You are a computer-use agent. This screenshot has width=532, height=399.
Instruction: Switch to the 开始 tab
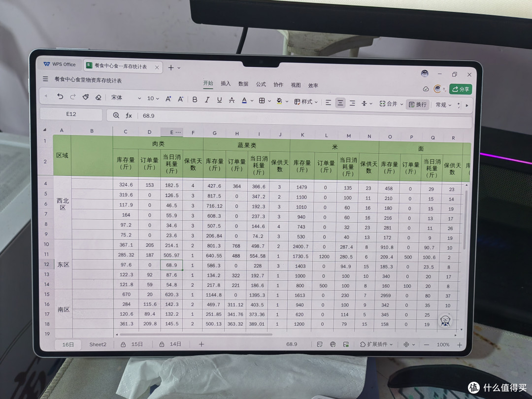[x=208, y=83]
